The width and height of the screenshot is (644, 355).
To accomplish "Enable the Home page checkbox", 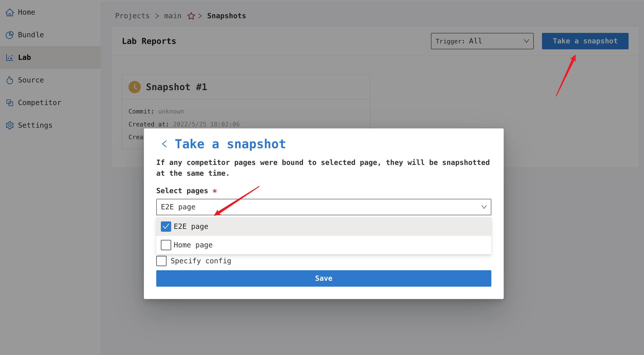I will point(166,244).
